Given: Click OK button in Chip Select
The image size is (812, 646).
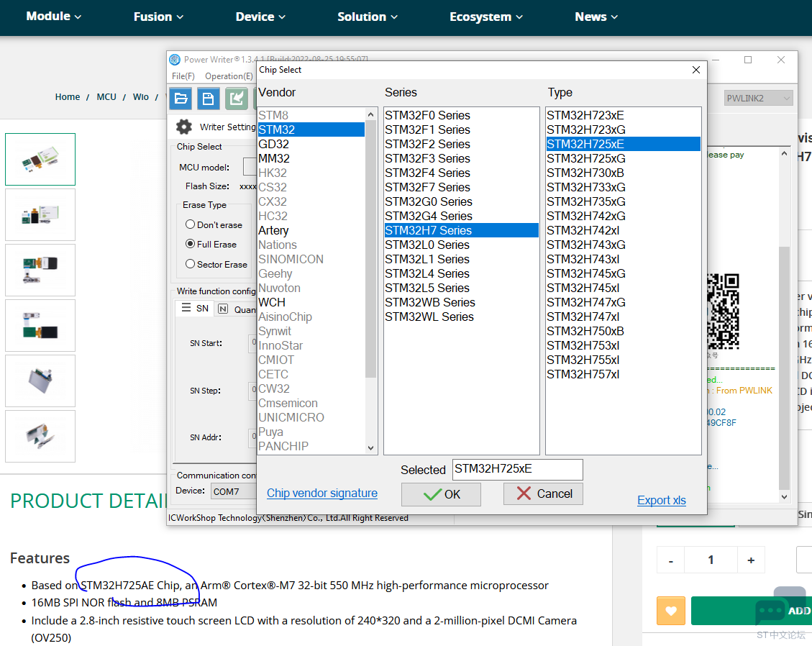Looking at the screenshot, I should coord(441,494).
